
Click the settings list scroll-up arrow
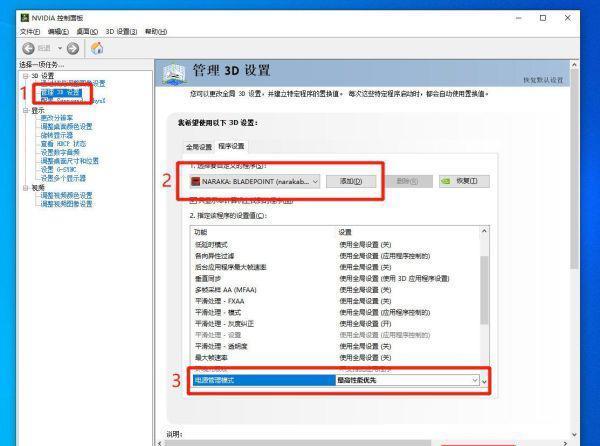coord(484,231)
